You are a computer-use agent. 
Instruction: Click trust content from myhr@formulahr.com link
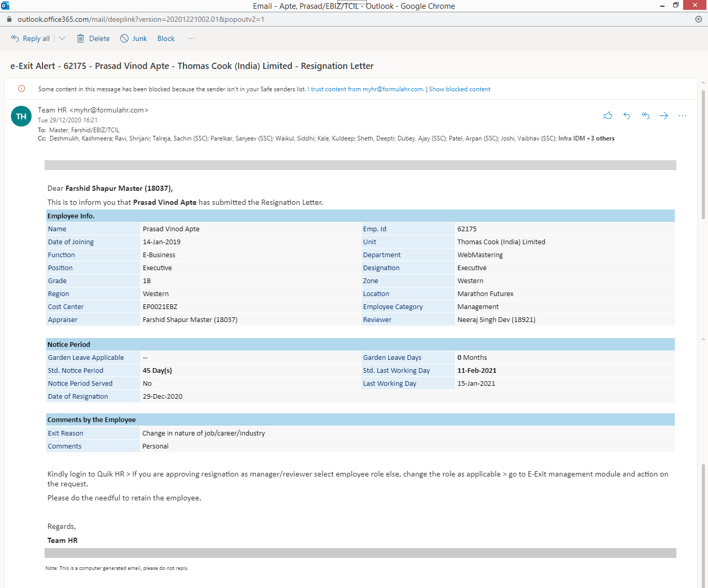(367, 89)
